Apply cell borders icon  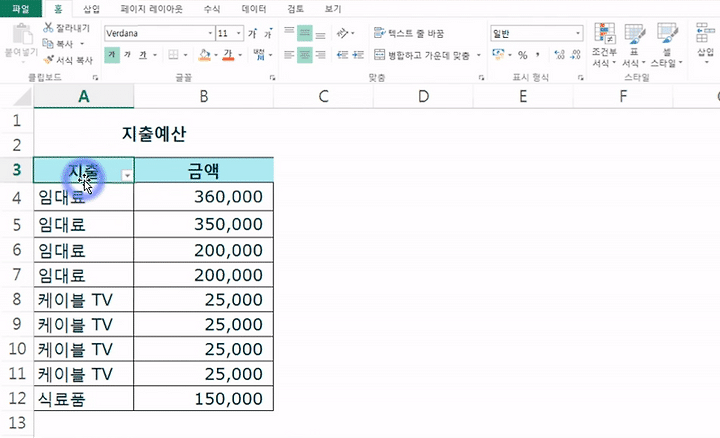(173, 55)
